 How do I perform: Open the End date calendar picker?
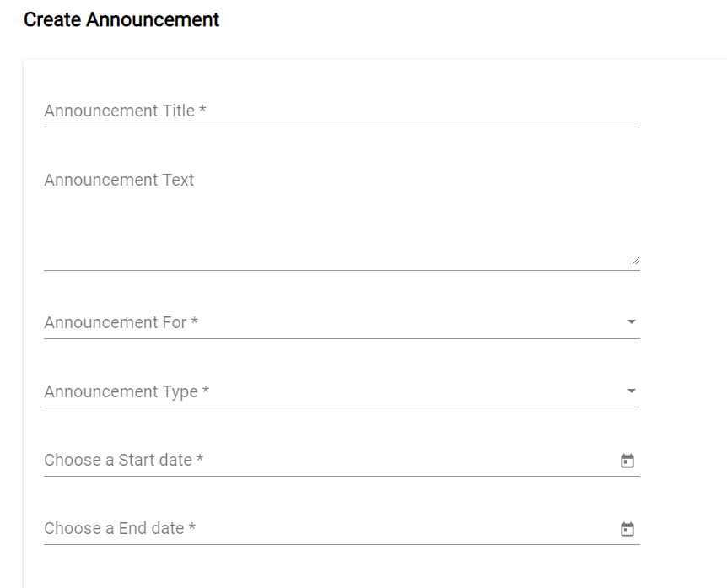click(x=627, y=529)
